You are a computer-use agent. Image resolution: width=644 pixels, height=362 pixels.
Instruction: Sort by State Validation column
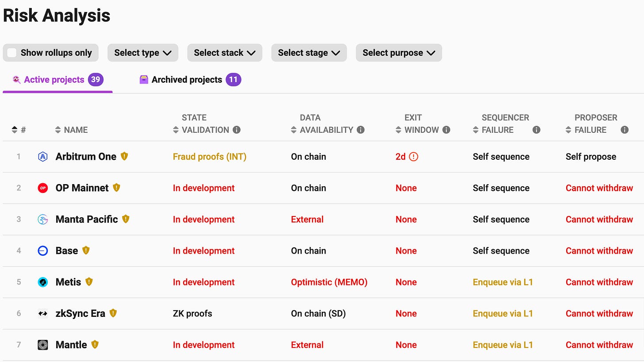(x=201, y=124)
